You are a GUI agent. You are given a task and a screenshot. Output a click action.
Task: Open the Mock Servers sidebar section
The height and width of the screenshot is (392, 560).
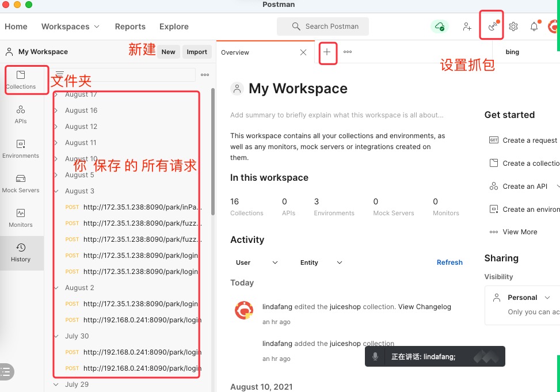click(x=21, y=184)
